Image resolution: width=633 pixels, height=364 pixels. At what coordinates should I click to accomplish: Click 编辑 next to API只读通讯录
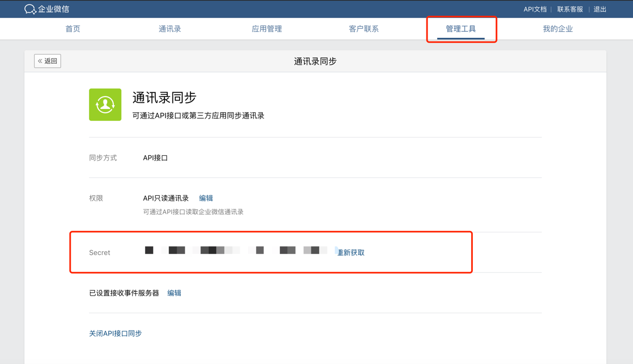tap(206, 198)
